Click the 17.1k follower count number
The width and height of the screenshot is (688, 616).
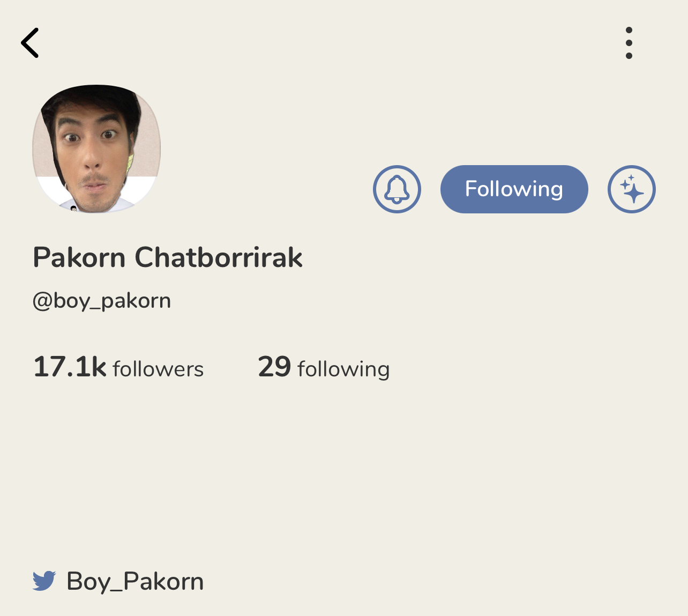coord(70,367)
